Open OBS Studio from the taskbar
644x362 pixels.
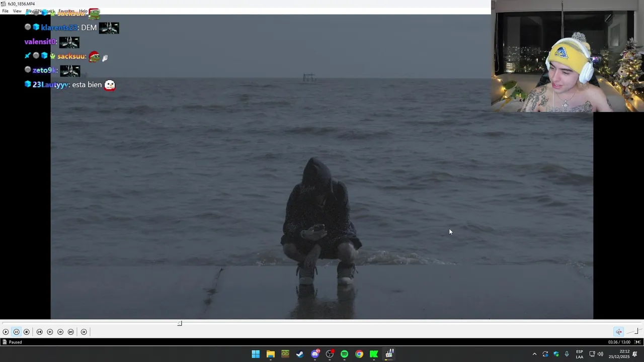click(330, 354)
